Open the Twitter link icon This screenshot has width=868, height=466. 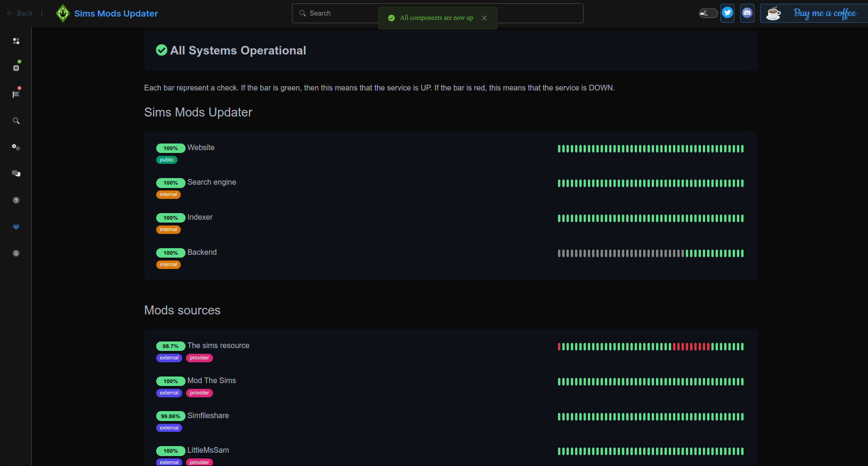pos(727,13)
